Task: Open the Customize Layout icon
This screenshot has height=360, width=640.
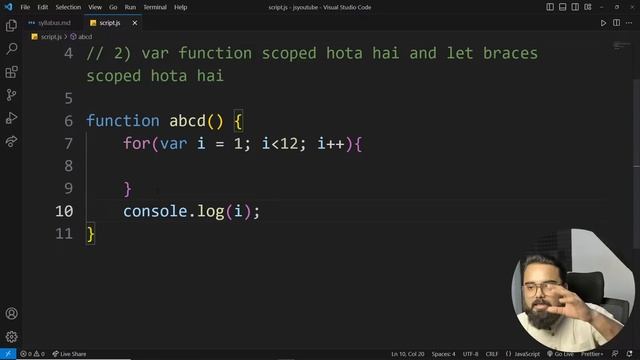Action: (588, 7)
